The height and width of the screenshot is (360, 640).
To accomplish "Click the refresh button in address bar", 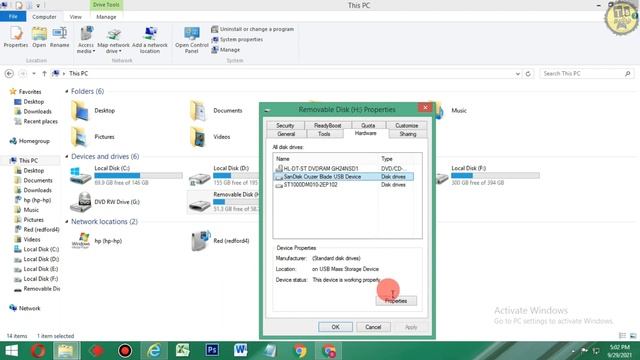I will tap(528, 74).
